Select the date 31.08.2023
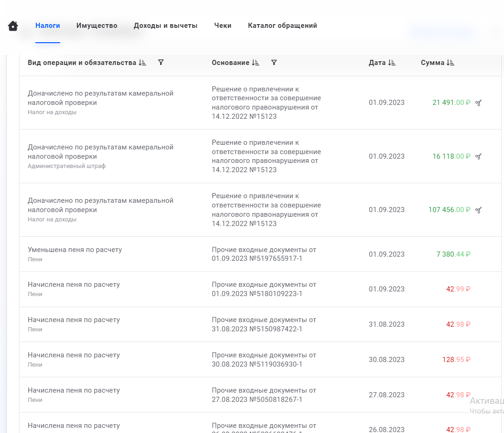This screenshot has width=504, height=433. (x=387, y=324)
